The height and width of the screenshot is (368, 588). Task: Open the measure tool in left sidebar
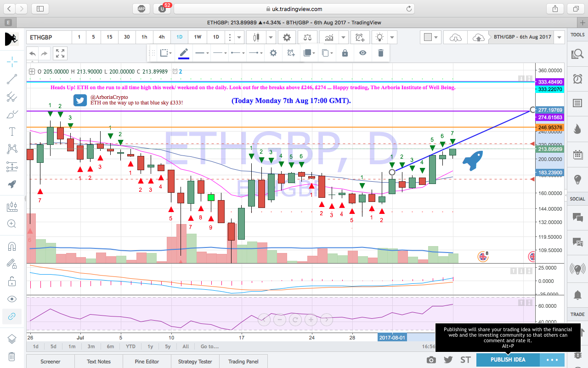pos(12,207)
